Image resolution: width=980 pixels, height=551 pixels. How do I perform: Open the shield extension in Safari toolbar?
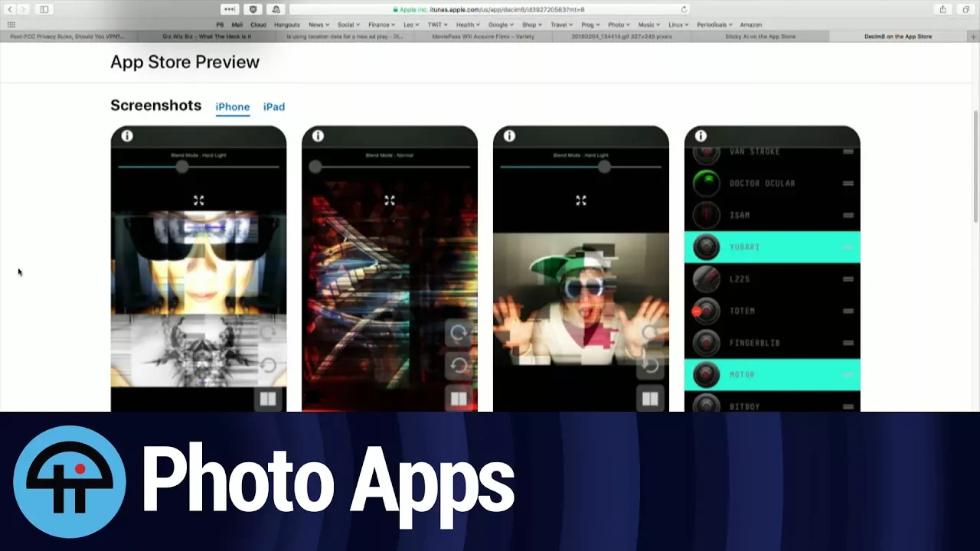pos(253,9)
